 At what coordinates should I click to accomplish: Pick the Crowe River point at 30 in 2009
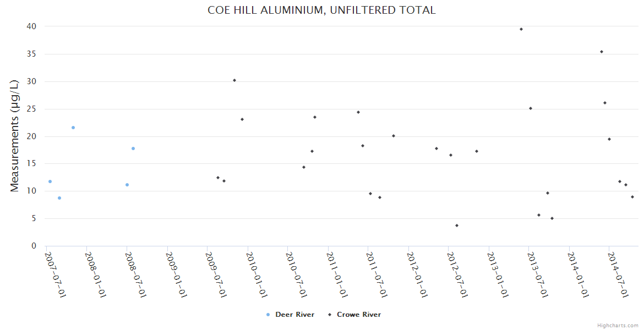click(234, 80)
